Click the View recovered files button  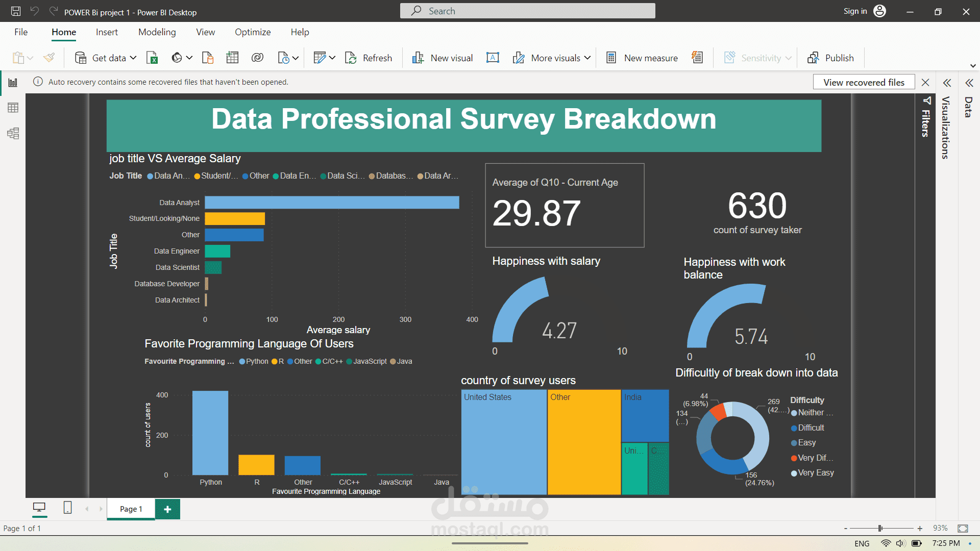(864, 83)
